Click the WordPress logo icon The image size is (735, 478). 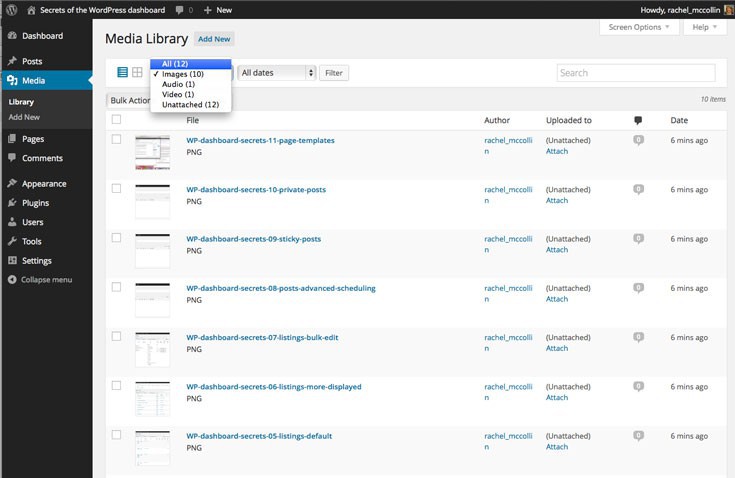12,10
